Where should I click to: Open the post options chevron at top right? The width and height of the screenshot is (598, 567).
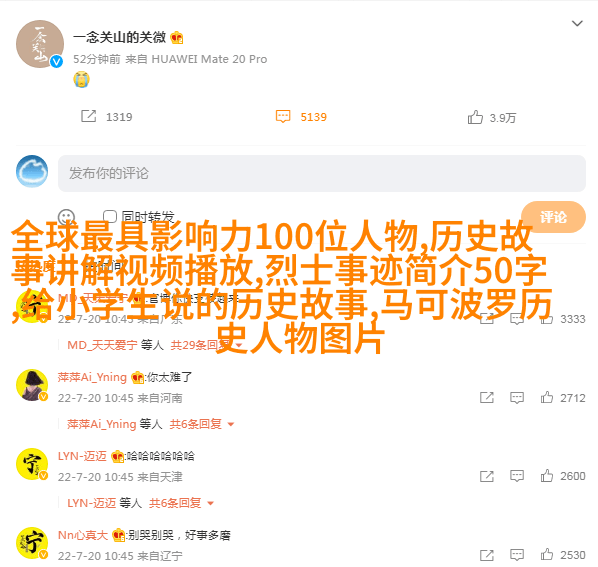[x=577, y=24]
